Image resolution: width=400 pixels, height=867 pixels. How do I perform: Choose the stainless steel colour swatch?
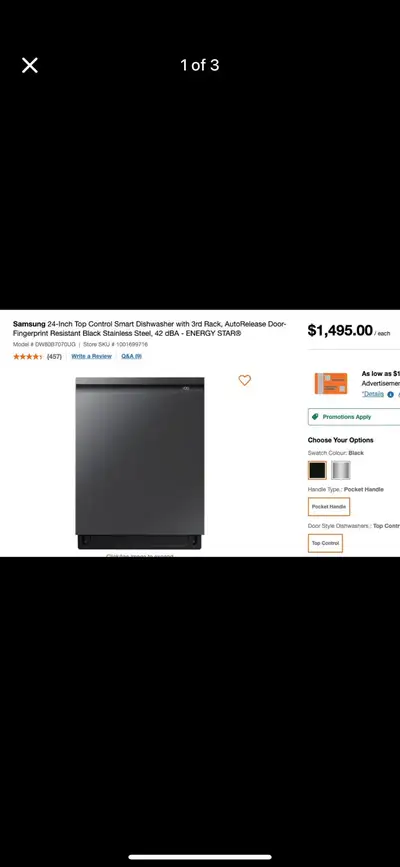coord(341,471)
